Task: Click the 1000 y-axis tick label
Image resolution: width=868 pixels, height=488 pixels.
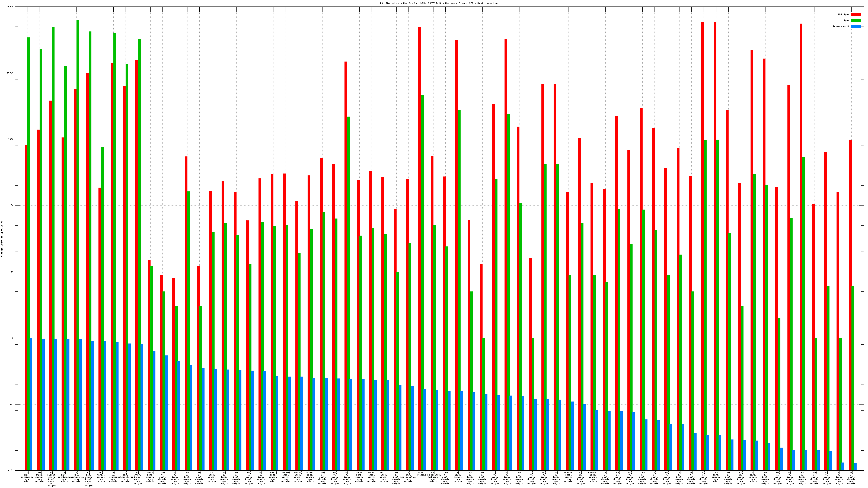Action: pyautogui.click(x=11, y=139)
